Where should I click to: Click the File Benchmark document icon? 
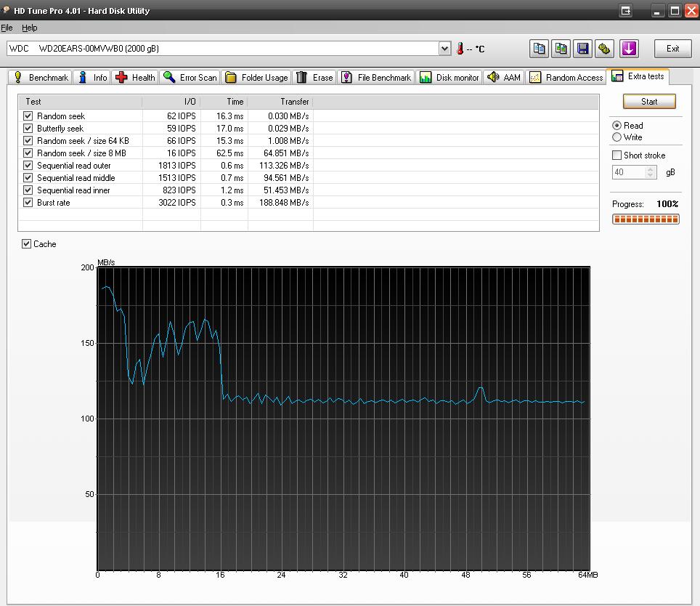pyautogui.click(x=347, y=77)
